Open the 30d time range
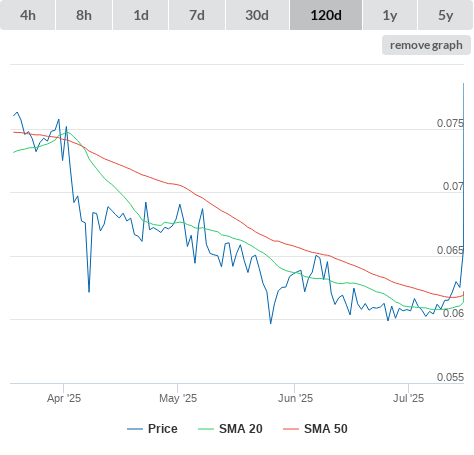The image size is (474, 455). (257, 15)
